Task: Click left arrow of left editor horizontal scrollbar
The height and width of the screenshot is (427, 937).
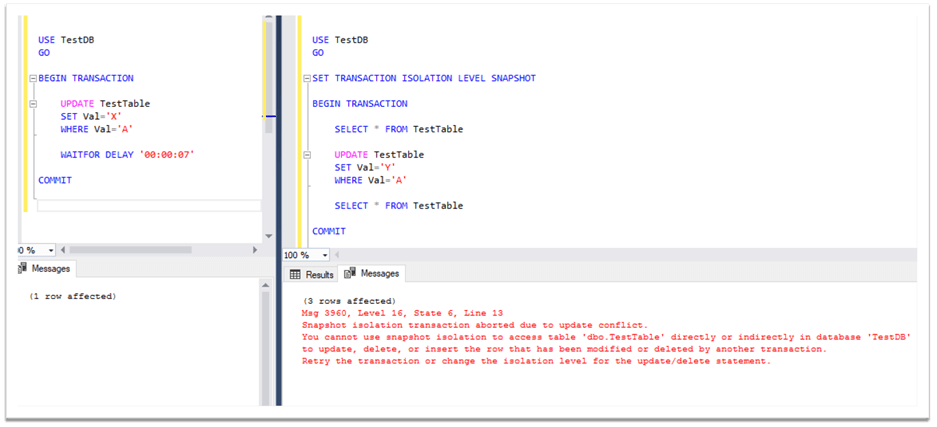Action: click(x=63, y=250)
